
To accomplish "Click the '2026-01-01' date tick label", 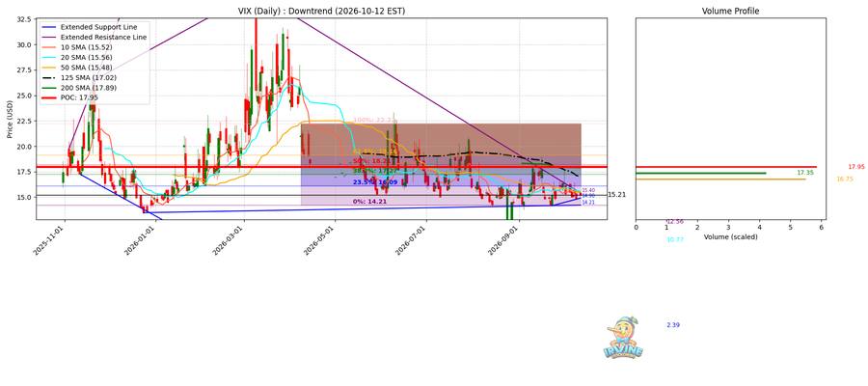I will 140,239.
